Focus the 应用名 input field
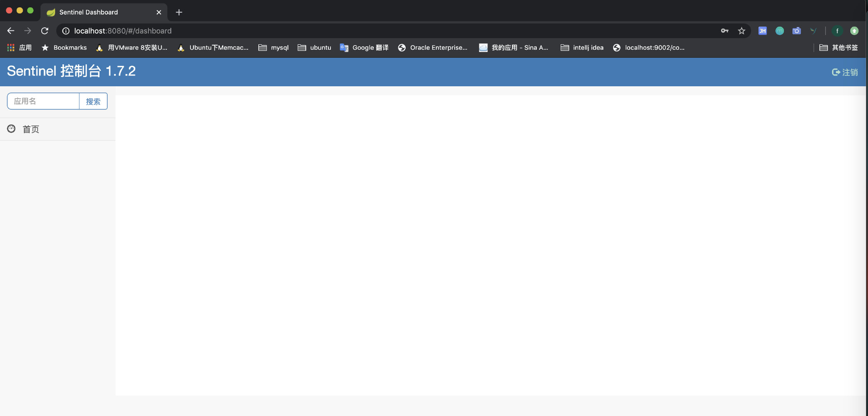The width and height of the screenshot is (868, 416). pyautogui.click(x=43, y=101)
